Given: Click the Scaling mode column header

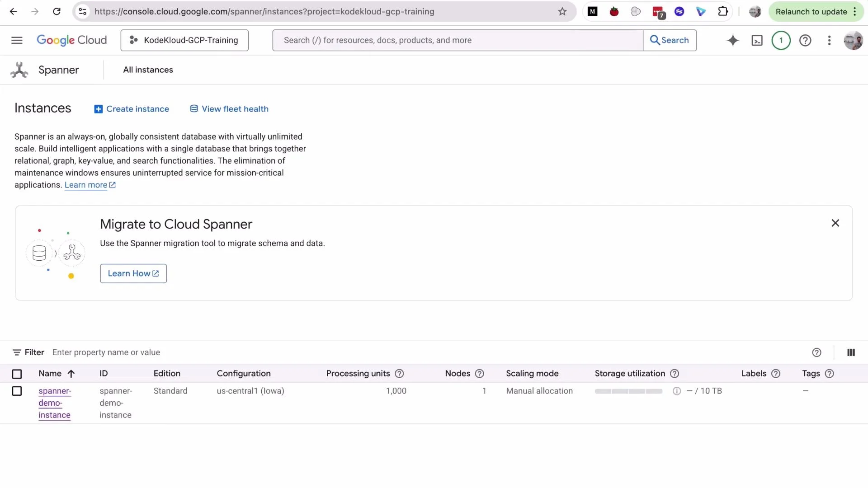Looking at the screenshot, I should [532, 374].
